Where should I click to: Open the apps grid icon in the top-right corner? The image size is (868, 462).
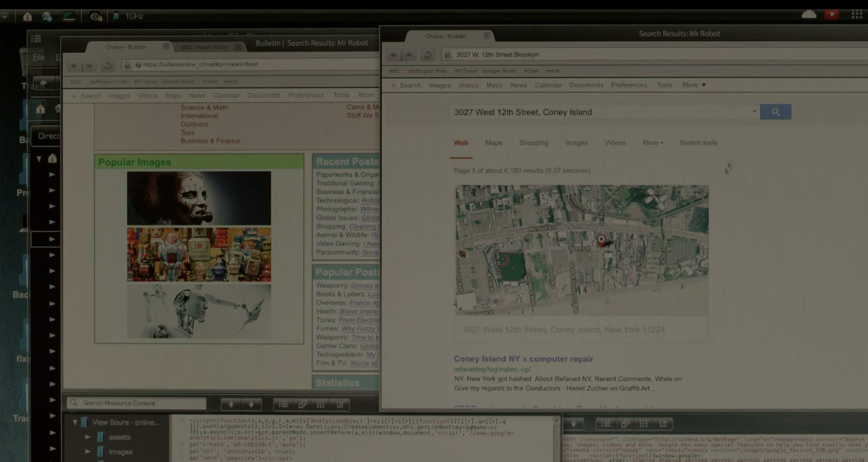tap(857, 15)
